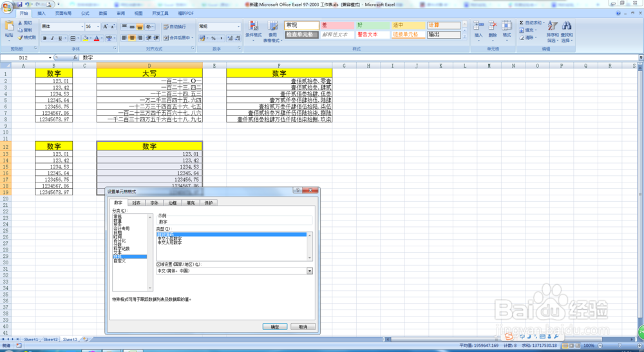The height and width of the screenshot is (352, 644).
Task: Open the font name dropdown (黑体)
Action: [x=82, y=26]
